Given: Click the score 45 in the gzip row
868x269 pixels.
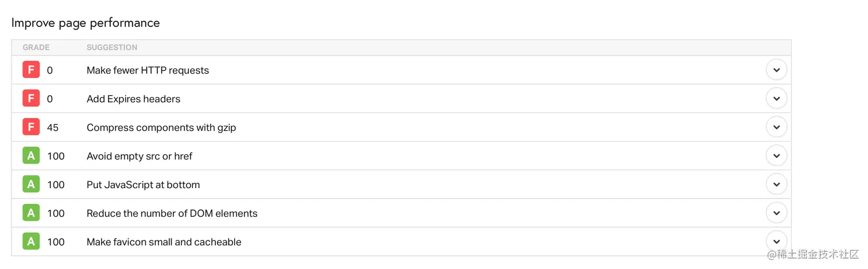Looking at the screenshot, I should click(x=53, y=128).
